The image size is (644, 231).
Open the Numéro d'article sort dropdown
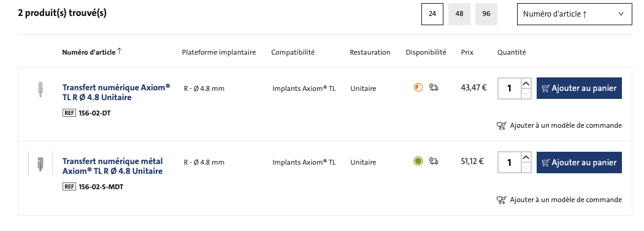click(x=574, y=14)
